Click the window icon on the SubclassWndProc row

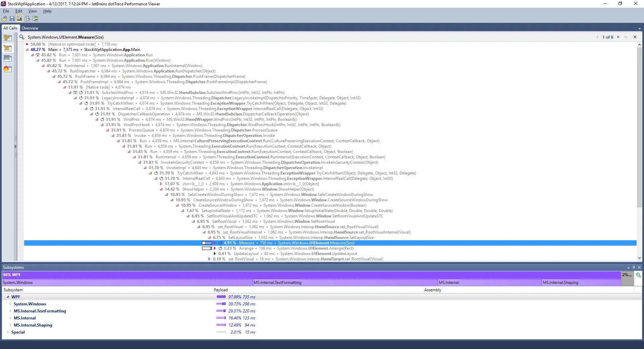point(75,93)
